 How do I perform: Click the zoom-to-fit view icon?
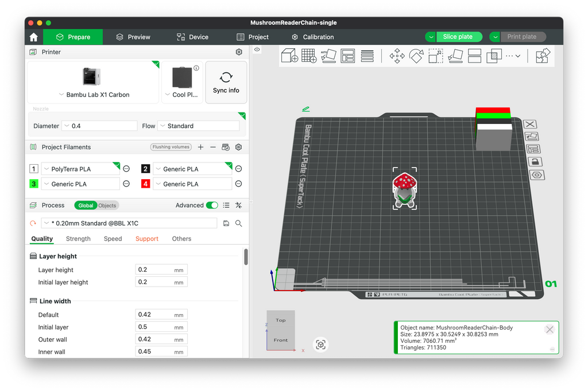pos(320,344)
